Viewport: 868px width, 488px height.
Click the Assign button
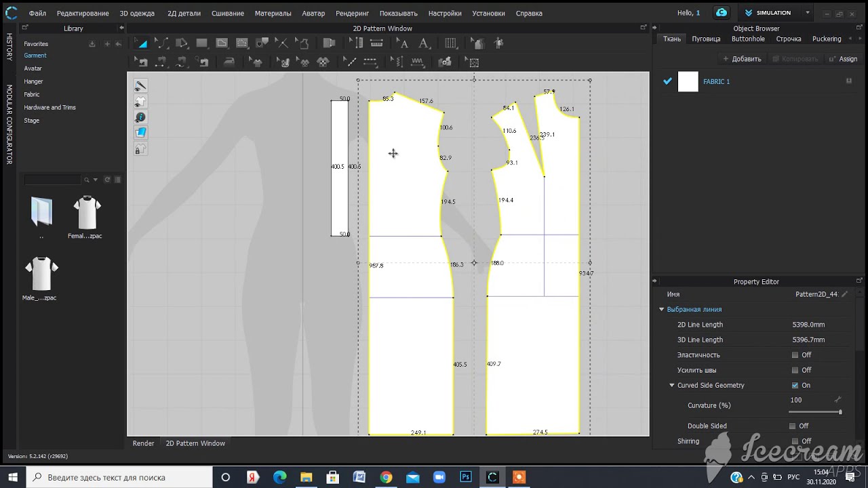pos(843,59)
